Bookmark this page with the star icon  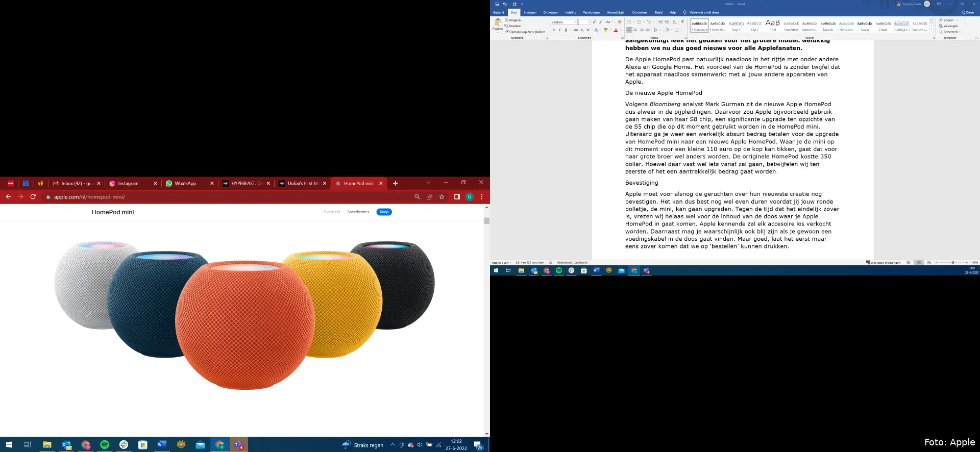(x=442, y=197)
